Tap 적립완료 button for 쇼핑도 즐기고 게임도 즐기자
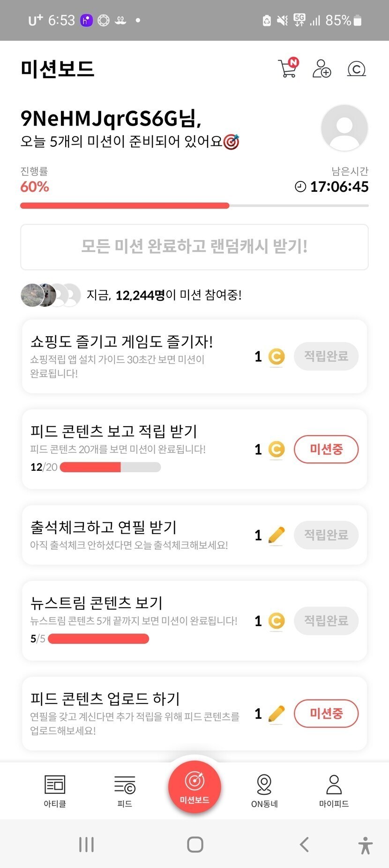The width and height of the screenshot is (389, 868). point(326,356)
